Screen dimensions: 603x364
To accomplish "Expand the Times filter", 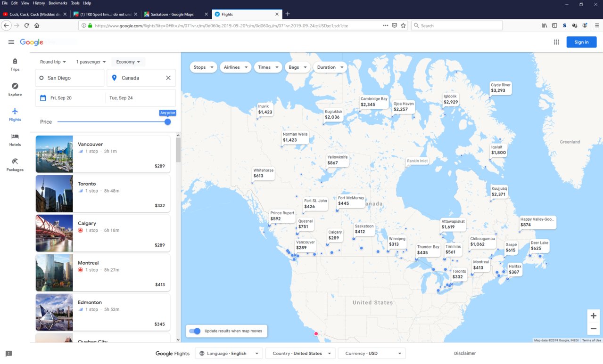I will pos(268,67).
